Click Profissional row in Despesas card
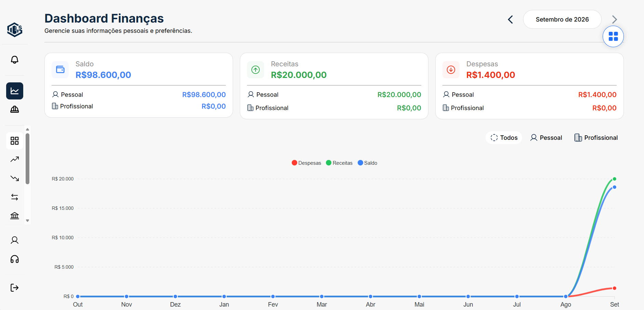Image resolution: width=644 pixels, height=310 pixels. click(x=530, y=108)
